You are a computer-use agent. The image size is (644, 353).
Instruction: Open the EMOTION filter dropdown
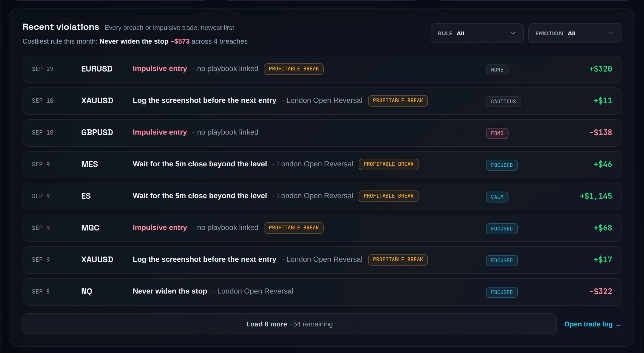pyautogui.click(x=575, y=33)
